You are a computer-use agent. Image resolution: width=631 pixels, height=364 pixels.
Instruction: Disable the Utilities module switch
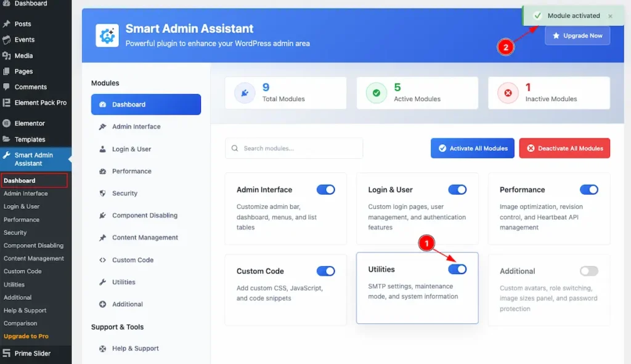point(457,269)
